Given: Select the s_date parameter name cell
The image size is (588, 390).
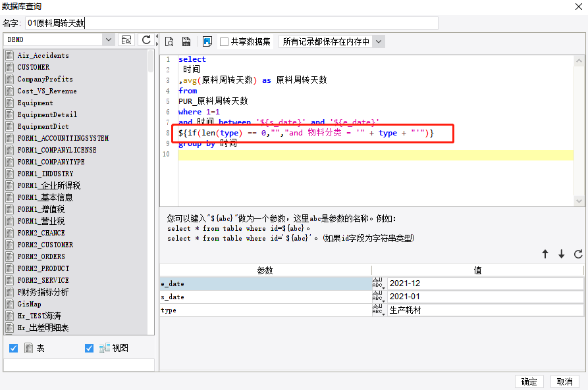Looking at the screenshot, I should (x=265, y=297).
